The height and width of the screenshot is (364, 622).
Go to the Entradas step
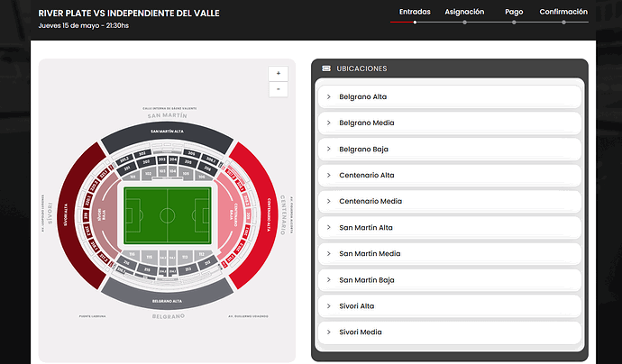pos(415,12)
